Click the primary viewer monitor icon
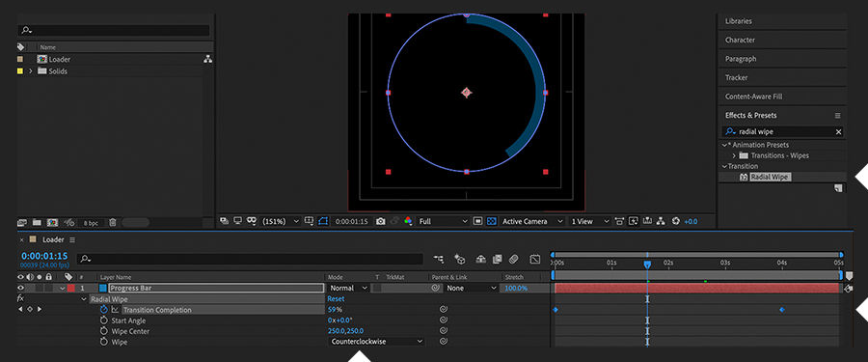Image resolution: width=868 pixels, height=362 pixels. point(237,221)
